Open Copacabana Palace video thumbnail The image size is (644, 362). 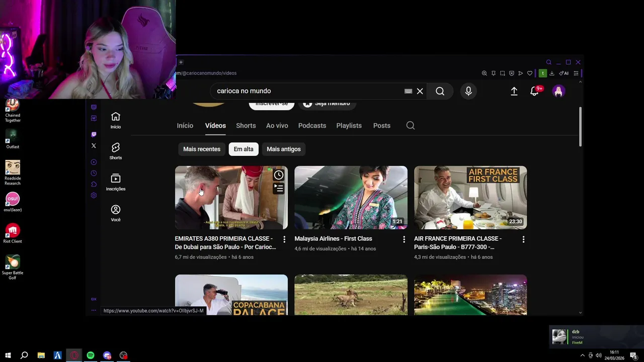point(231,295)
